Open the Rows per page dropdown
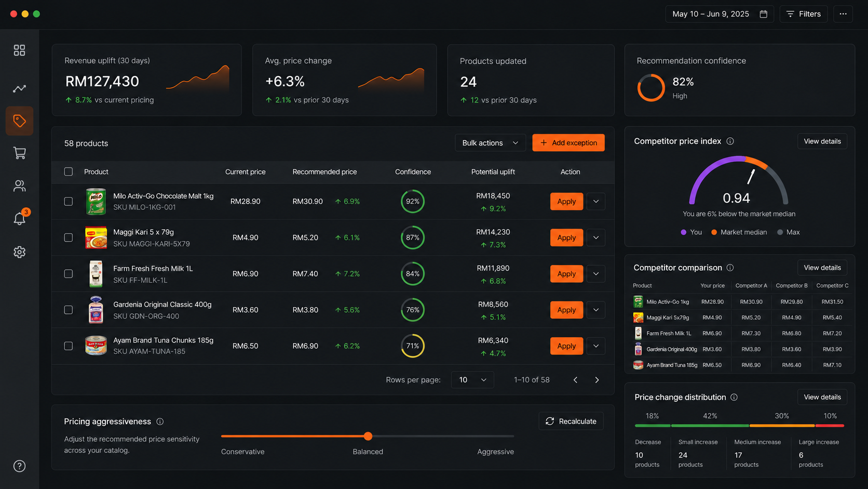Viewport: 868px width, 489px height. point(472,380)
